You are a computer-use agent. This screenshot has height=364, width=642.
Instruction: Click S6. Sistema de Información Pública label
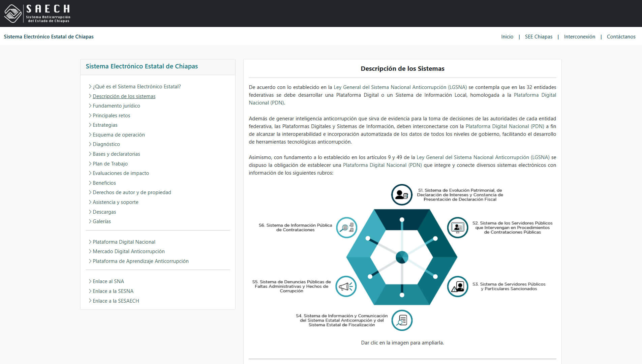coord(295,227)
